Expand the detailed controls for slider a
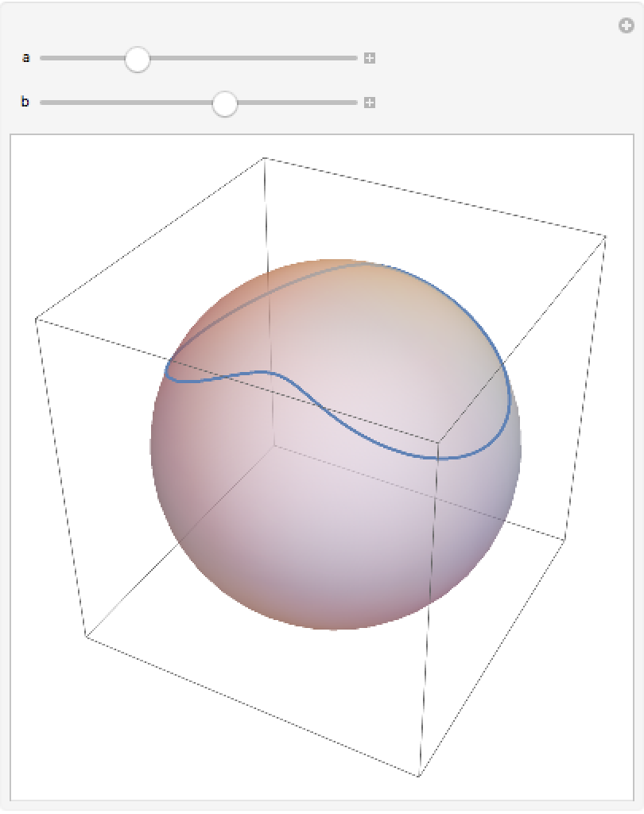644x814 pixels. (x=370, y=58)
